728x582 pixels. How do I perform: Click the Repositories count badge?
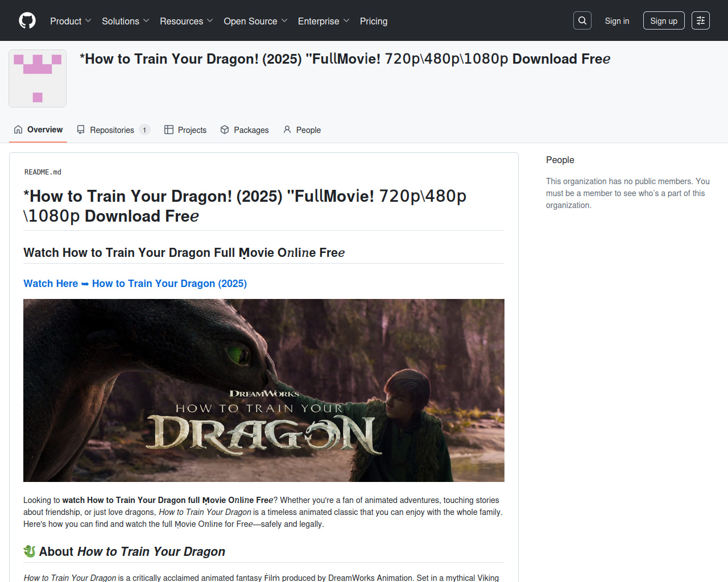point(144,130)
